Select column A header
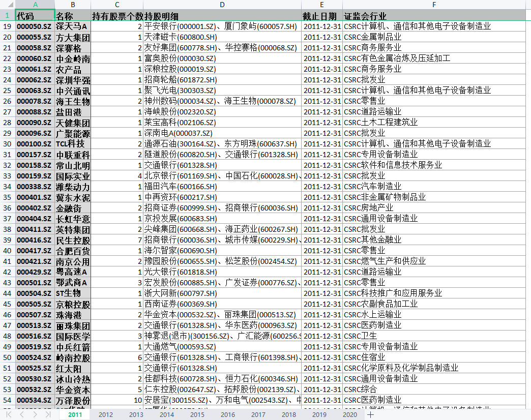531x420 pixels. 35,5
